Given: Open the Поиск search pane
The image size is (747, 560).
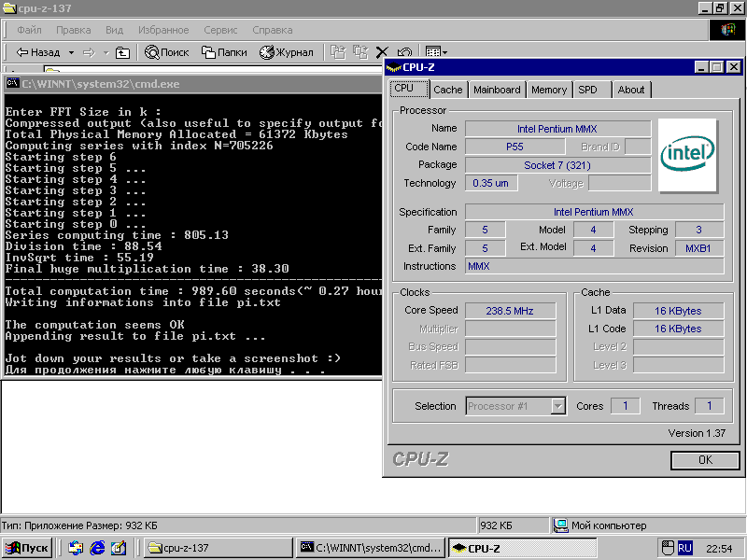Looking at the screenshot, I should coord(167,52).
